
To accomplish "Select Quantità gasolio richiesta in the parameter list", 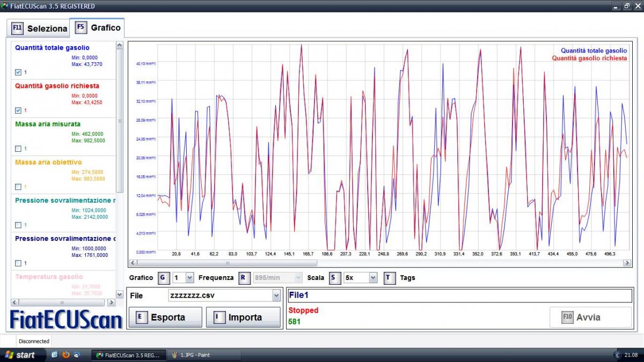I will click(57, 86).
